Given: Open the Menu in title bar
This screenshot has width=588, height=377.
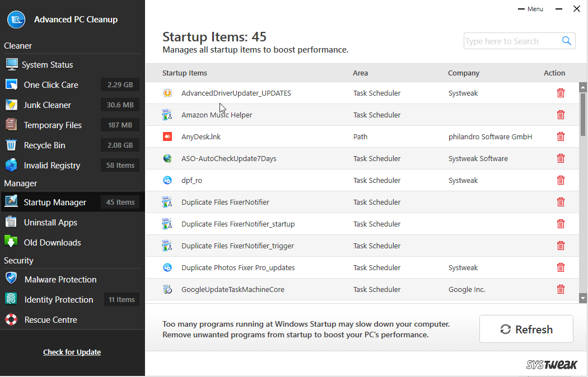Looking at the screenshot, I should [531, 9].
